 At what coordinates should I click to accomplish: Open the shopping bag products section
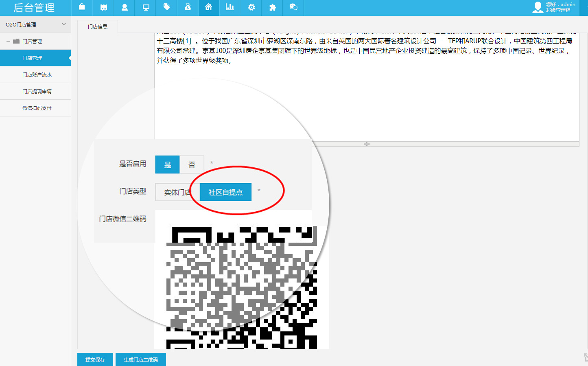82,7
